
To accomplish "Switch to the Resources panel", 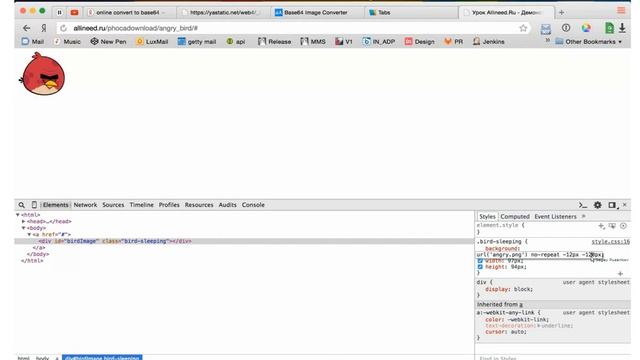I will [x=199, y=205].
